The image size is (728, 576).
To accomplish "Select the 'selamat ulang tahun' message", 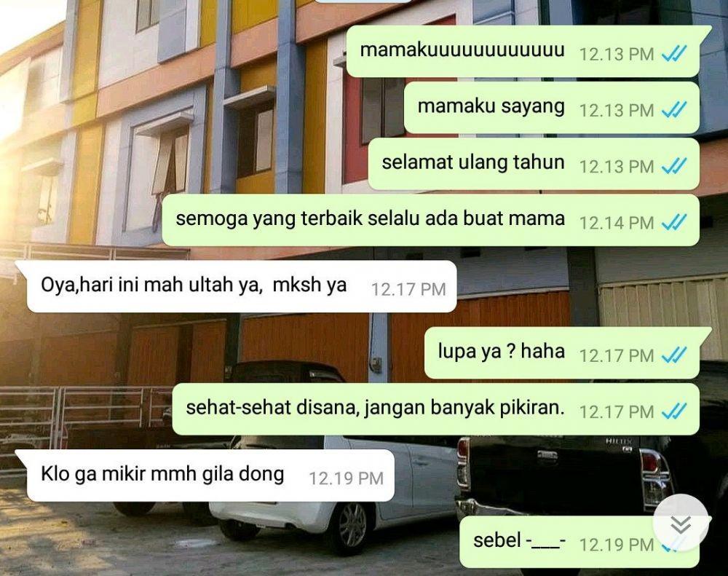I will (x=534, y=164).
